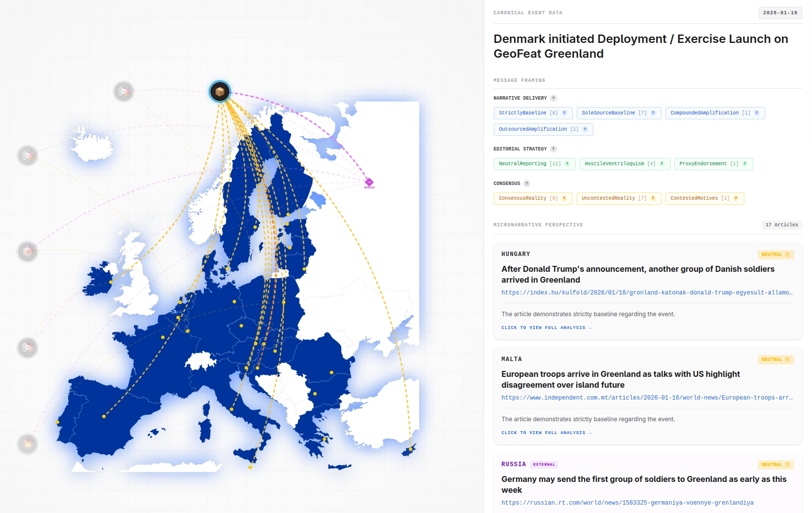This screenshot has height=513, width=812.
Task: Expand full analysis for Hungary article
Action: pos(546,328)
